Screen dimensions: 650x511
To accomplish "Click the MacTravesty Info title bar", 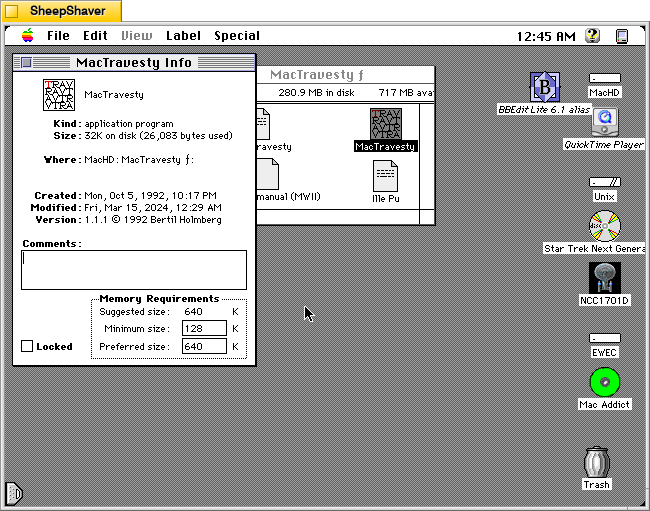I will tap(134, 63).
